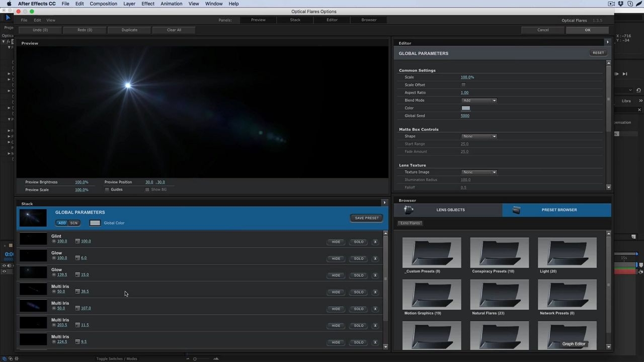Viewport: 644px width, 362px height.
Task: Open the Blend Mode dropdown
Action: click(x=479, y=101)
